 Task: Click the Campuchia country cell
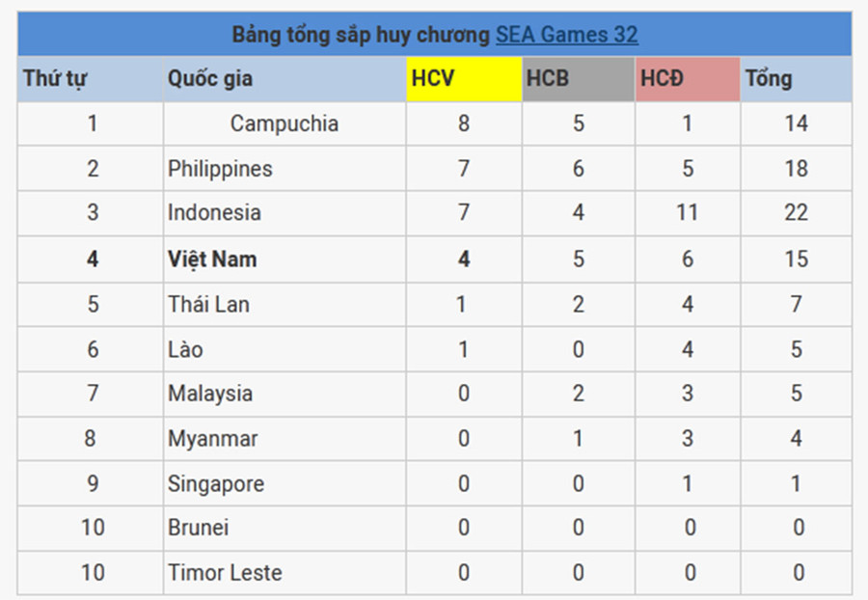[x=284, y=123]
